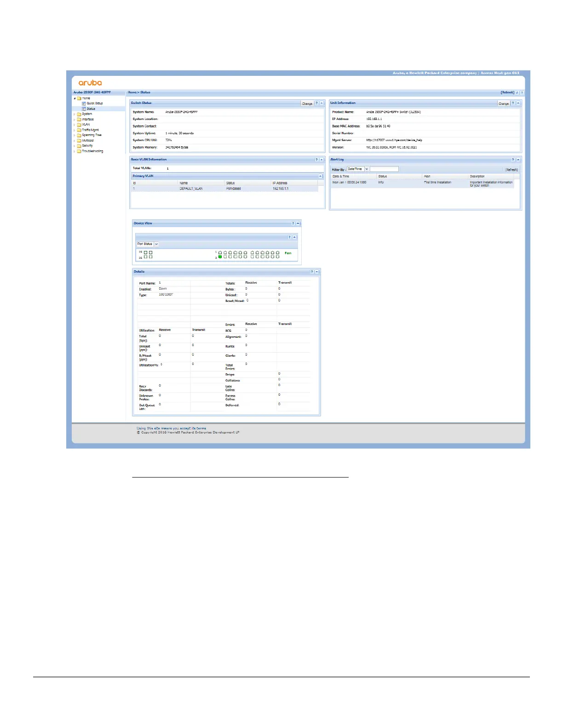Collapse the Basic VLAN Information panel

(322, 159)
